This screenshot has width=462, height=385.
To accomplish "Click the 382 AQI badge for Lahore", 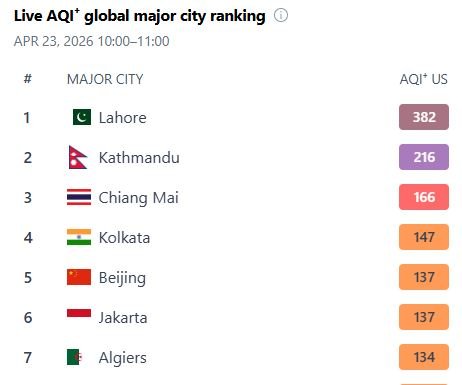I will 424,117.
